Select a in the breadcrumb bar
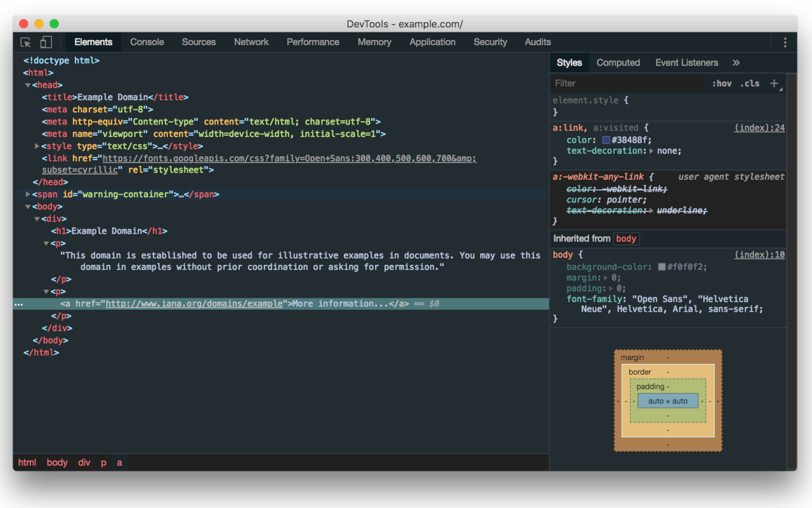812x508 pixels. click(119, 462)
